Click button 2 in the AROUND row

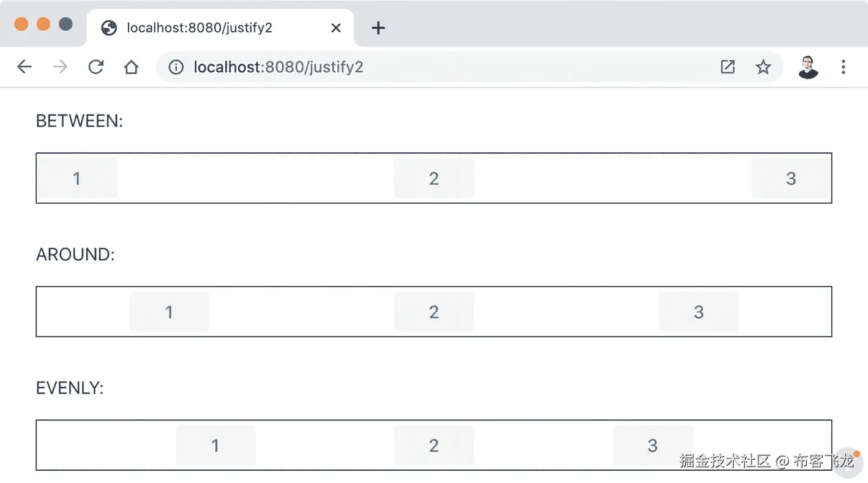(433, 312)
